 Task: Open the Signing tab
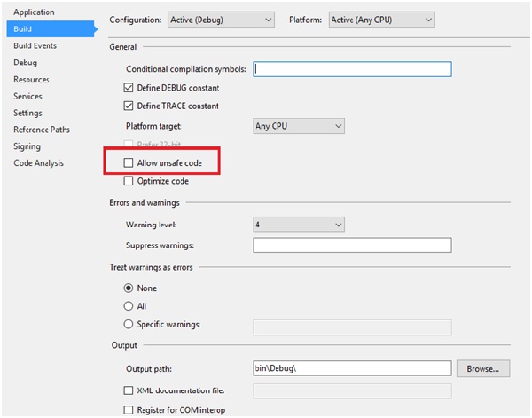(27, 146)
